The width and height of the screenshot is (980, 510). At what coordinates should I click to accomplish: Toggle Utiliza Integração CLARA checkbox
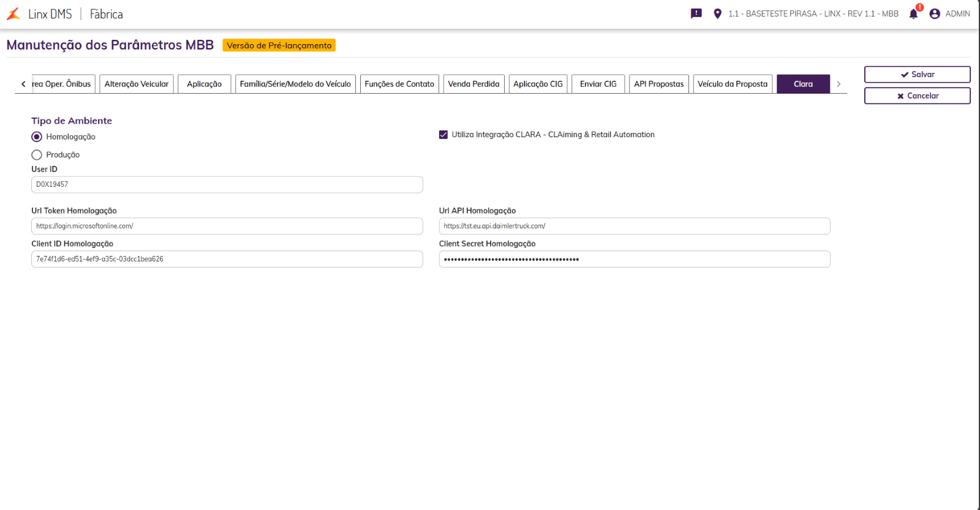pos(443,135)
